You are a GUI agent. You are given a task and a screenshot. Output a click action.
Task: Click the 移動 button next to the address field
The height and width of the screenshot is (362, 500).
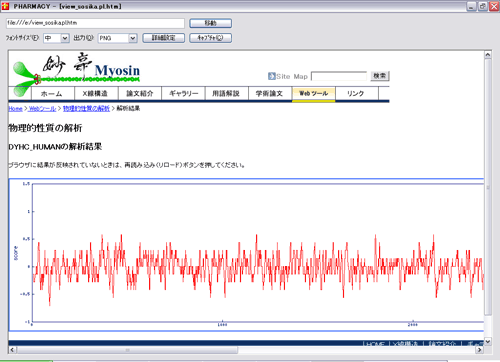210,23
